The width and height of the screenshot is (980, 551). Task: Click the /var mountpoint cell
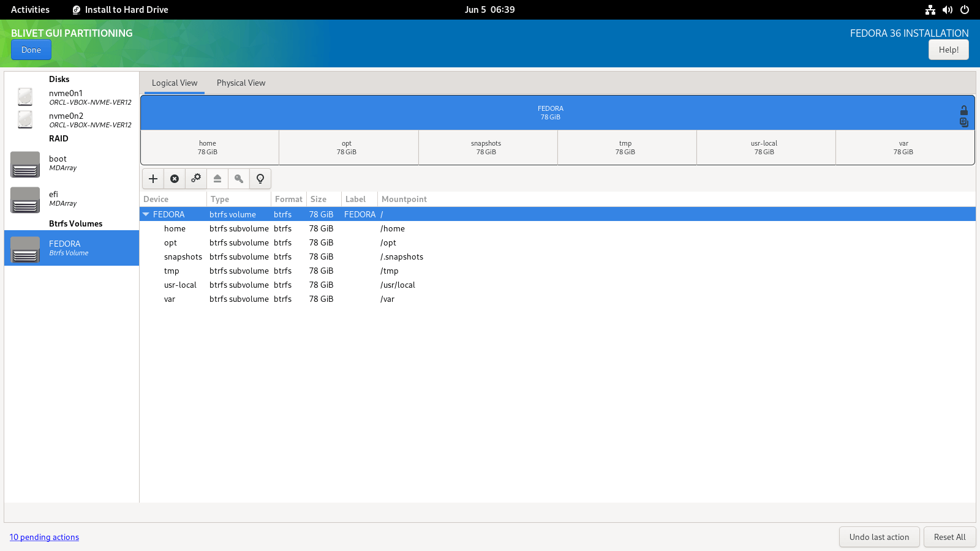click(x=387, y=299)
